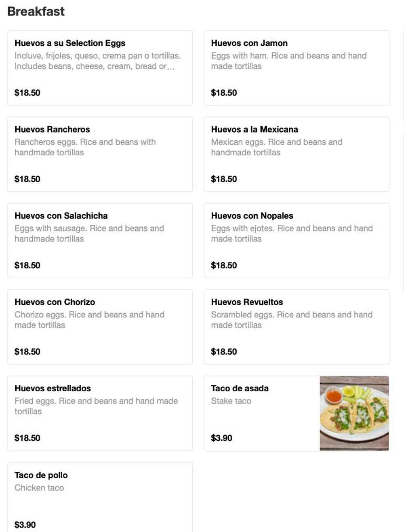This screenshot has height=532, width=404.
Task: Click $18.50 price under Huevos Rancheros
Action: pos(27,179)
